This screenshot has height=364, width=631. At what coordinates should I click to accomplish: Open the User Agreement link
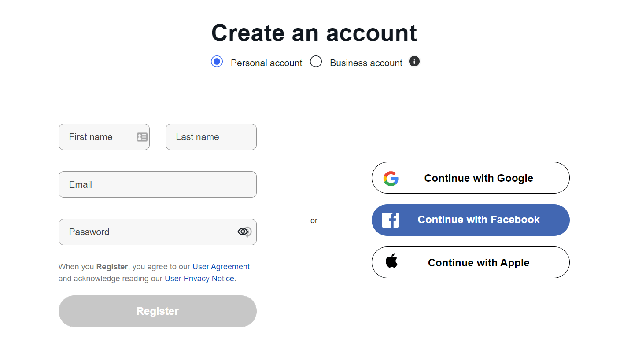coord(221,266)
